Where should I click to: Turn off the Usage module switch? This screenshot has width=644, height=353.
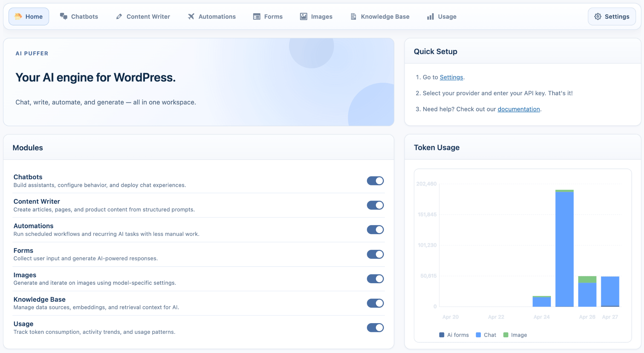(375, 328)
